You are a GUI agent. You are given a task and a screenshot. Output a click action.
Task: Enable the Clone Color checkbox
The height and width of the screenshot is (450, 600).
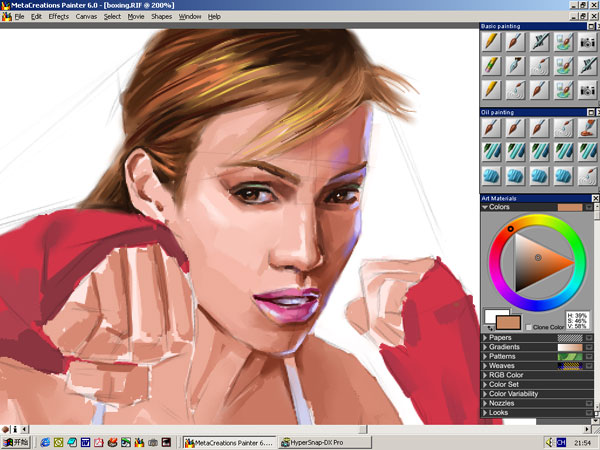(528, 327)
